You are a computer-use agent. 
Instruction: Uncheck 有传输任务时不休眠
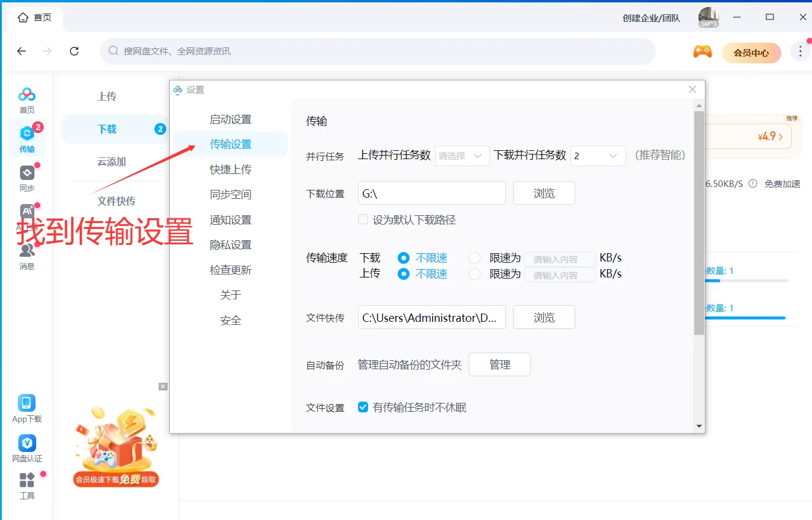point(363,407)
